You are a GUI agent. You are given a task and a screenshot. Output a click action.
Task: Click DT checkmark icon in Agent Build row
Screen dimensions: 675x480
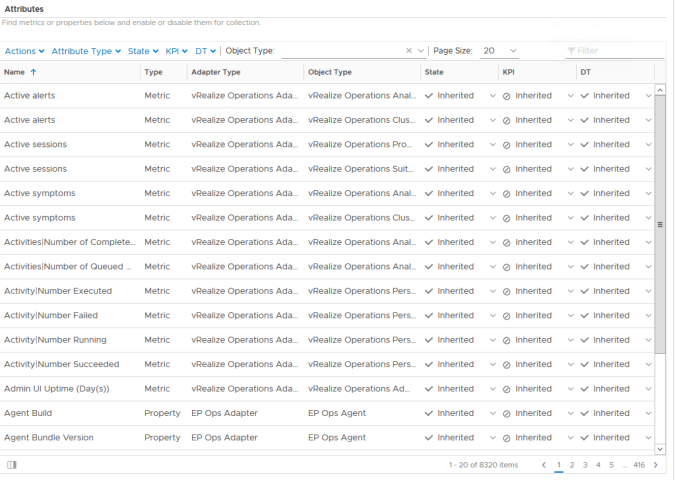(x=584, y=413)
